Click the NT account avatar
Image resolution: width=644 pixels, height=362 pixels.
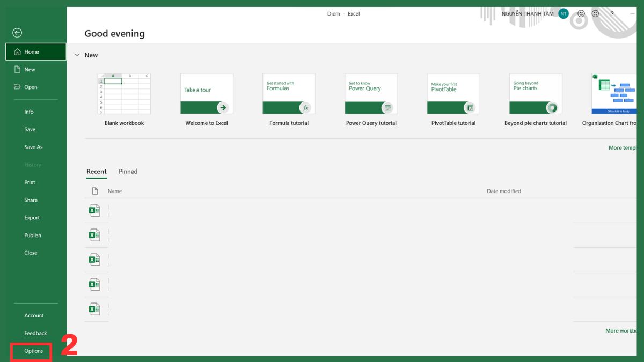pos(563,13)
